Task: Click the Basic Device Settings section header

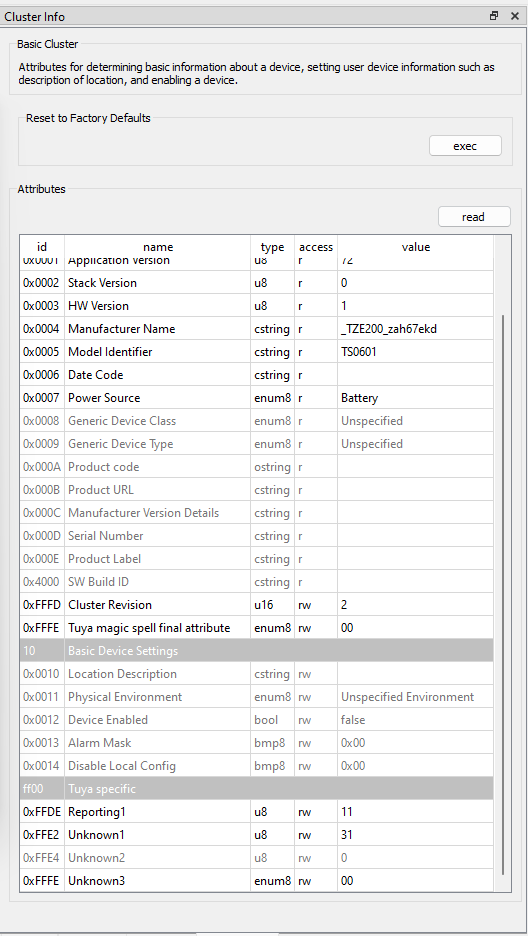Action: [x=257, y=651]
